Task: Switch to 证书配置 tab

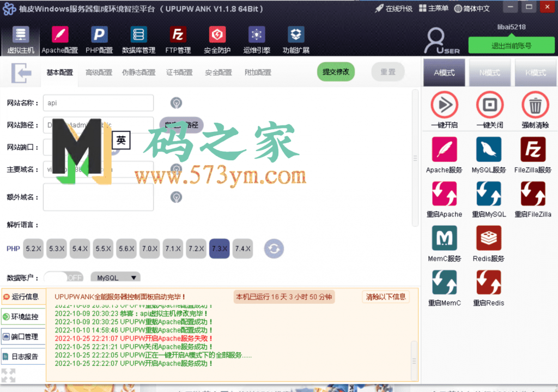Action: [179, 73]
